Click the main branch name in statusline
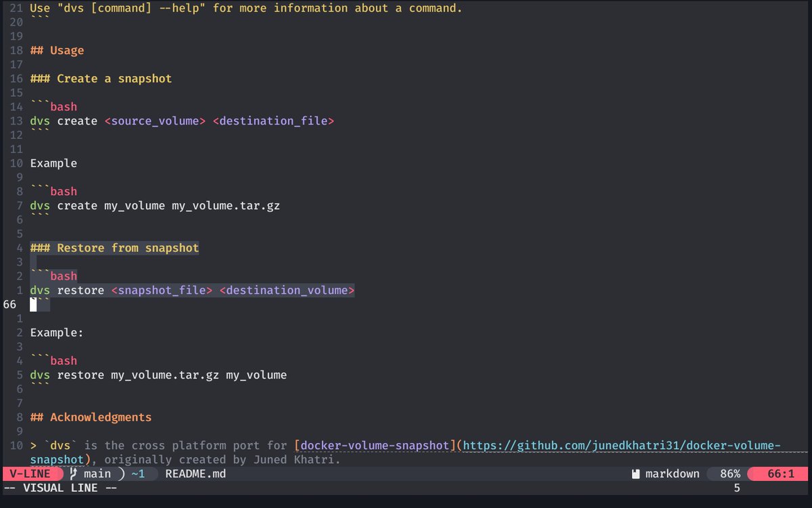Viewport: 812px width, 508px height. point(97,474)
